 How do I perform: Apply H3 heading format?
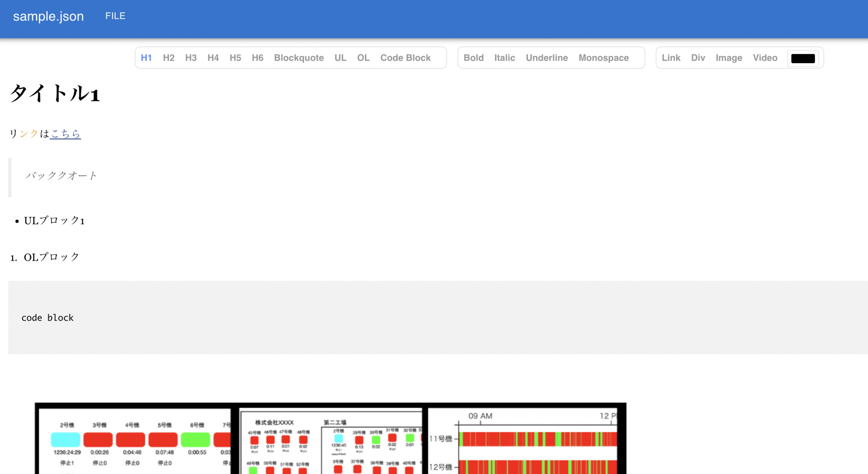pyautogui.click(x=191, y=58)
